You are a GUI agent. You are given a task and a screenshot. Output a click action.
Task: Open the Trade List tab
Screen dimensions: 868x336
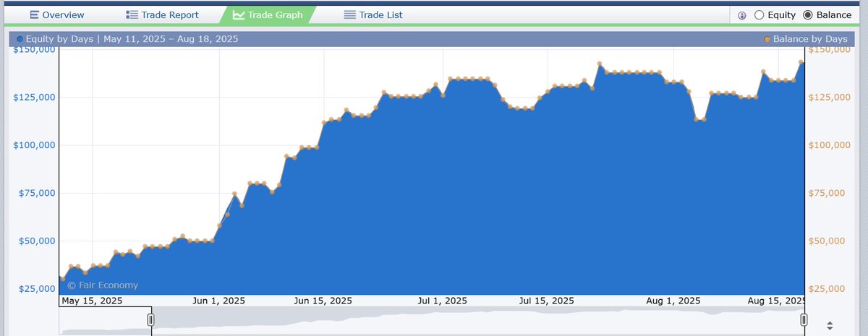[x=373, y=14]
